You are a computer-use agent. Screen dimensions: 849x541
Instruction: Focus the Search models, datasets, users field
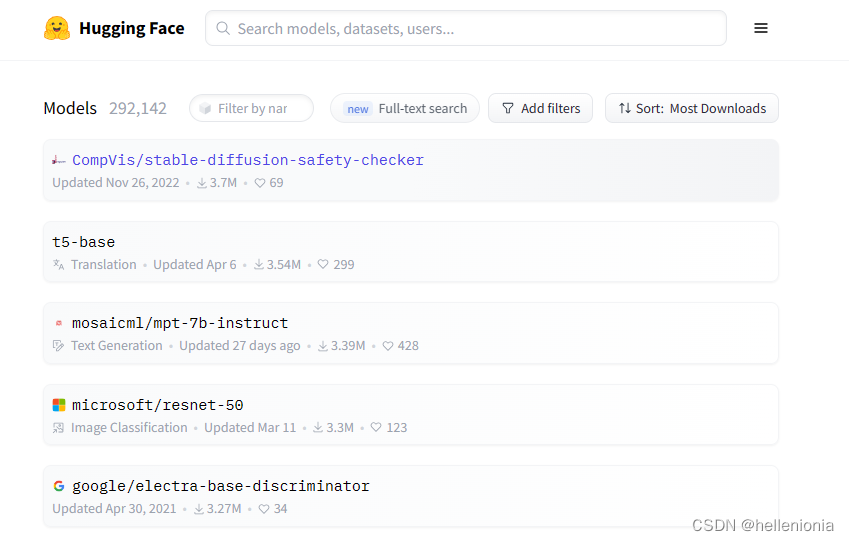[x=466, y=28]
